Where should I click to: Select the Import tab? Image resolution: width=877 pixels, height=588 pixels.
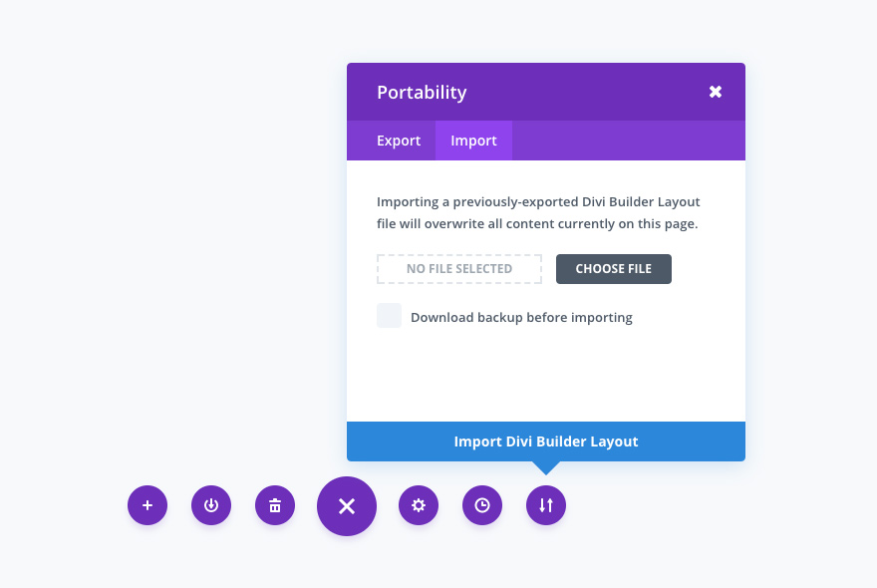pyautogui.click(x=473, y=141)
